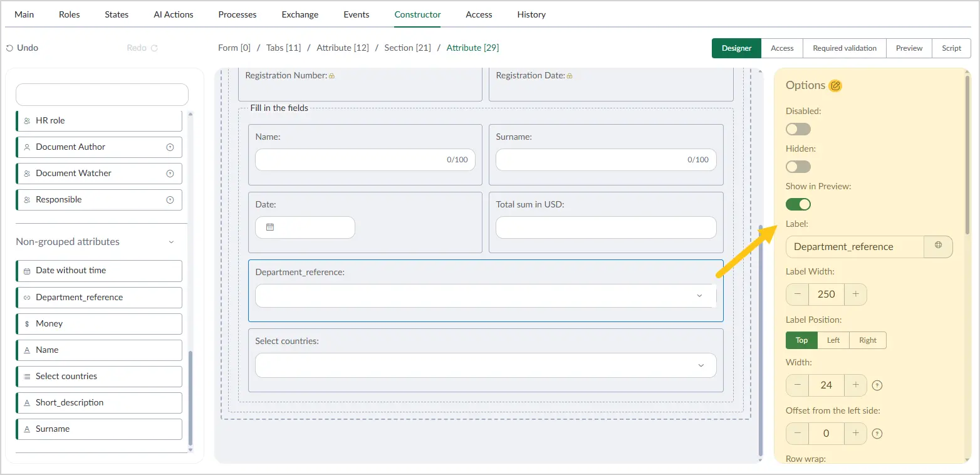Decrease Width value with minus button

(797, 385)
